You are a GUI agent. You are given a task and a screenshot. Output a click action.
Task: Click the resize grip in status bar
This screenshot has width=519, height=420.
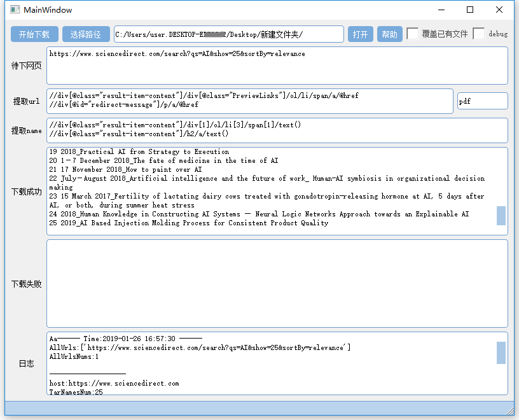coord(511,411)
